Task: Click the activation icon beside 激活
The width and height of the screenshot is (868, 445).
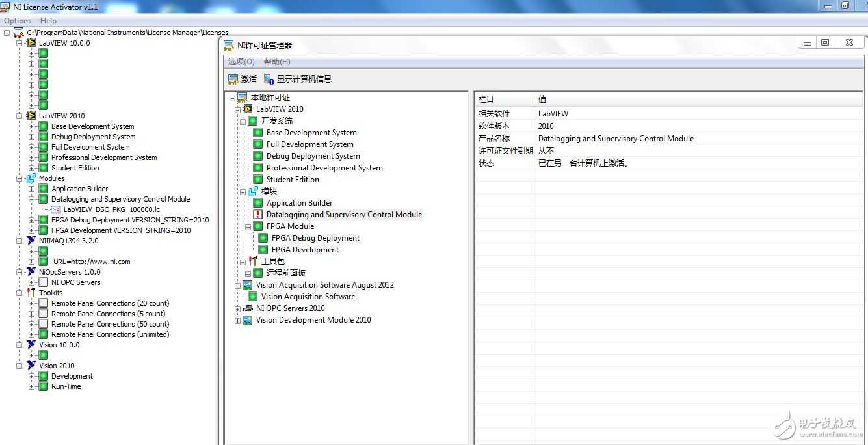Action: [233, 79]
